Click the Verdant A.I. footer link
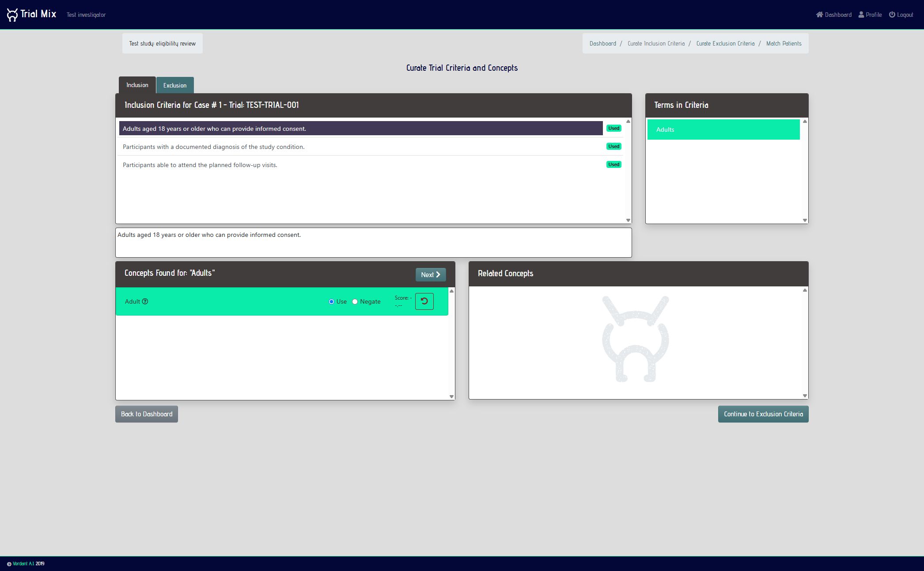The height and width of the screenshot is (571, 924). [x=23, y=563]
